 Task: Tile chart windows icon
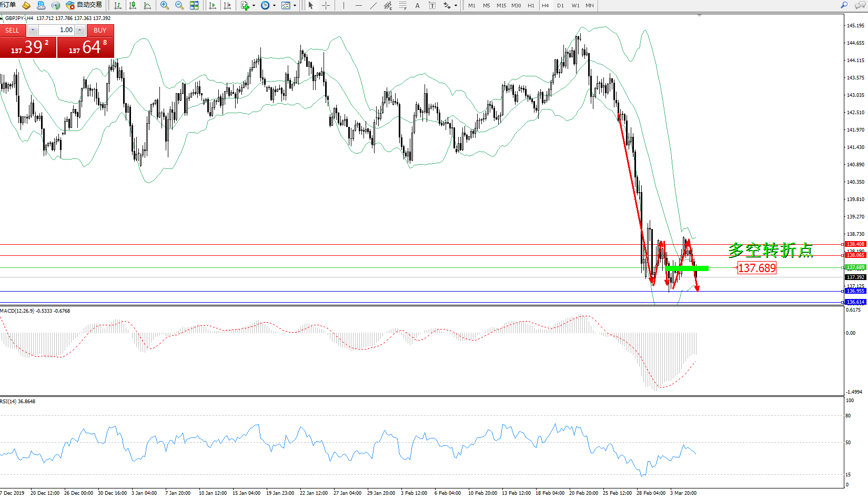[x=194, y=5]
